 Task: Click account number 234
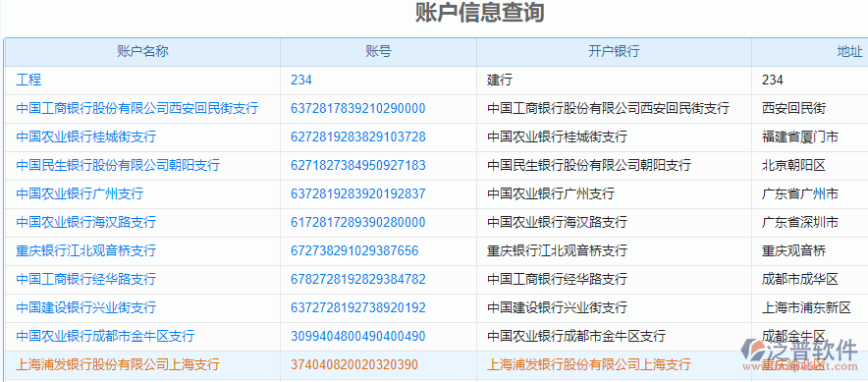click(x=301, y=80)
